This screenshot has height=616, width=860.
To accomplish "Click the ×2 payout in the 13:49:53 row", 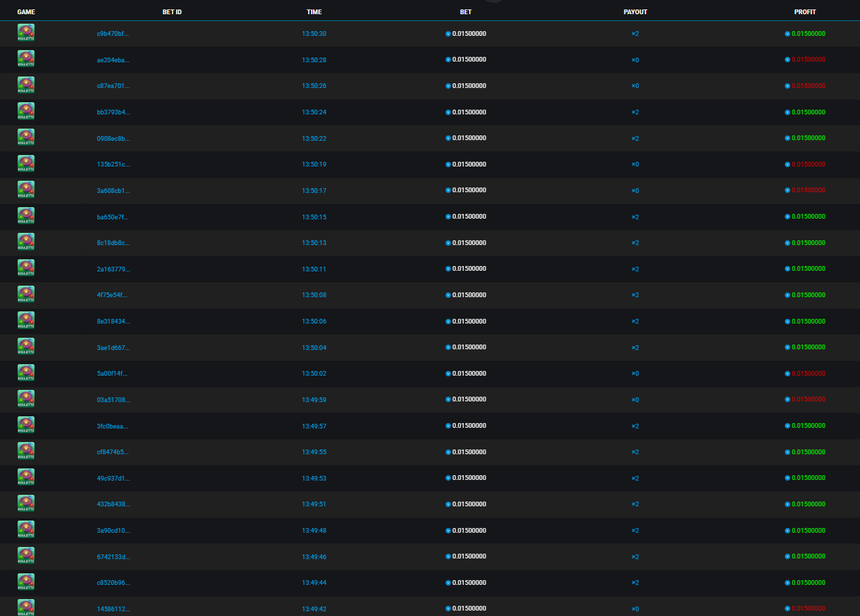I will point(635,478).
